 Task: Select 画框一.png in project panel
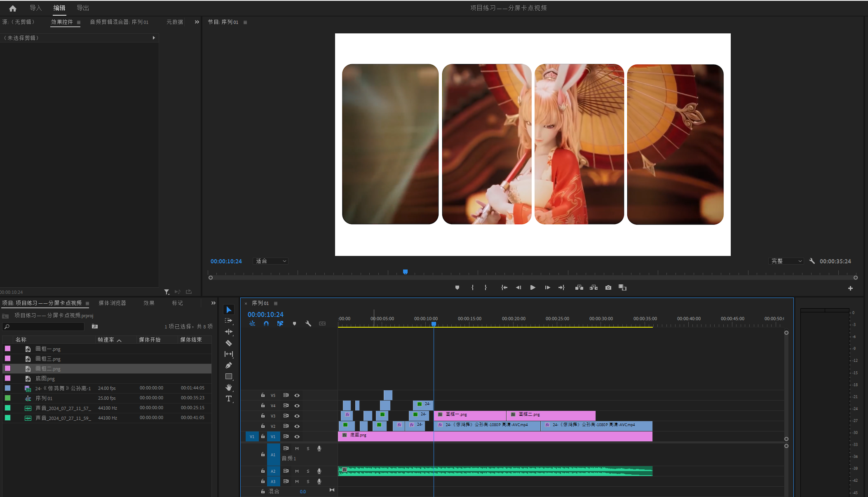pyautogui.click(x=48, y=349)
